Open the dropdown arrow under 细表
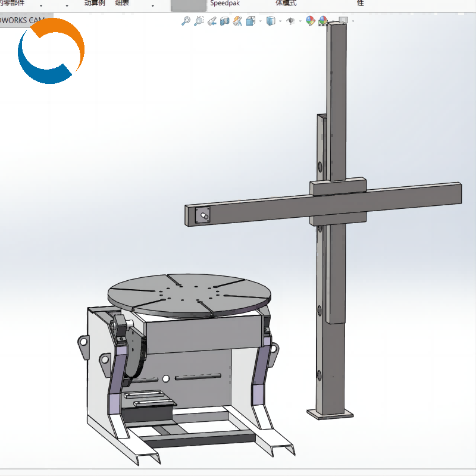Viewport: 476px width, 476px height. pyautogui.click(x=153, y=6)
